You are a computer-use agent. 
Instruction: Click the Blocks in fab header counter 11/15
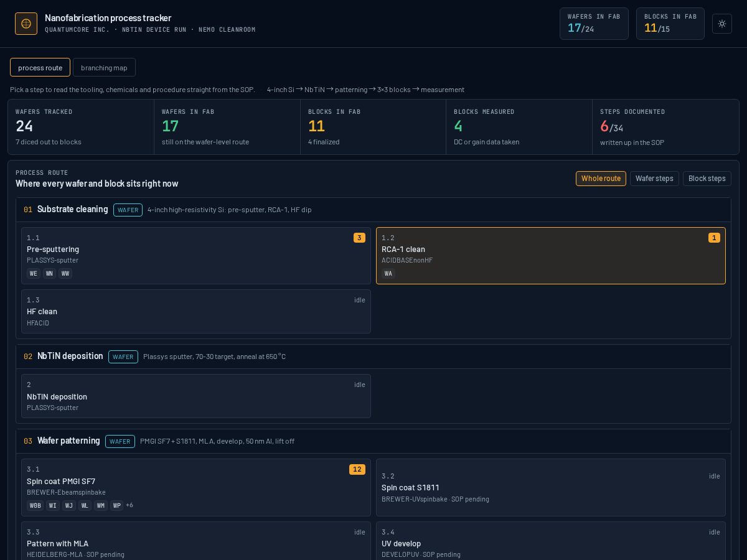pyautogui.click(x=670, y=24)
